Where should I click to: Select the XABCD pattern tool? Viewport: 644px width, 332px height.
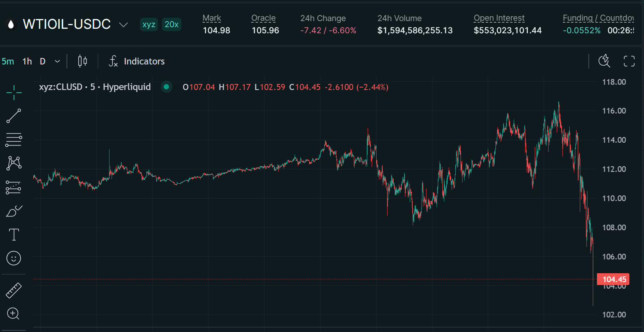pos(14,163)
